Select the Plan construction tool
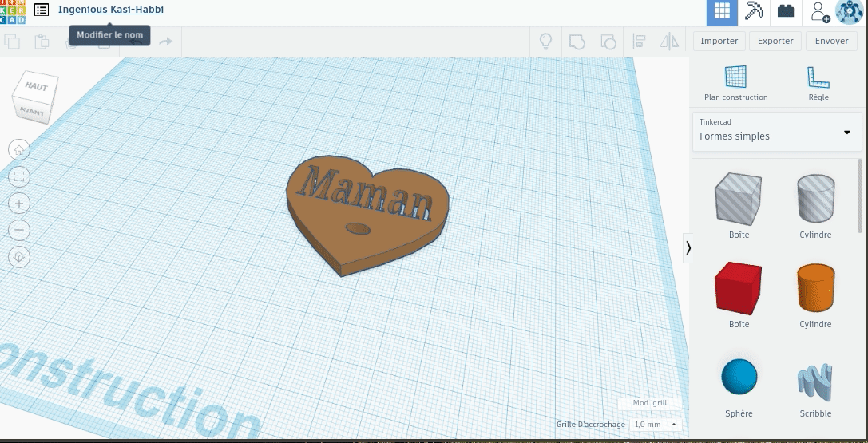 point(735,83)
